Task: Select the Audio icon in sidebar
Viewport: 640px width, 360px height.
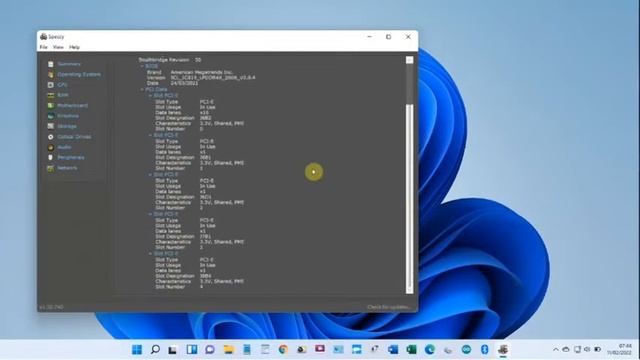Action: pos(51,147)
